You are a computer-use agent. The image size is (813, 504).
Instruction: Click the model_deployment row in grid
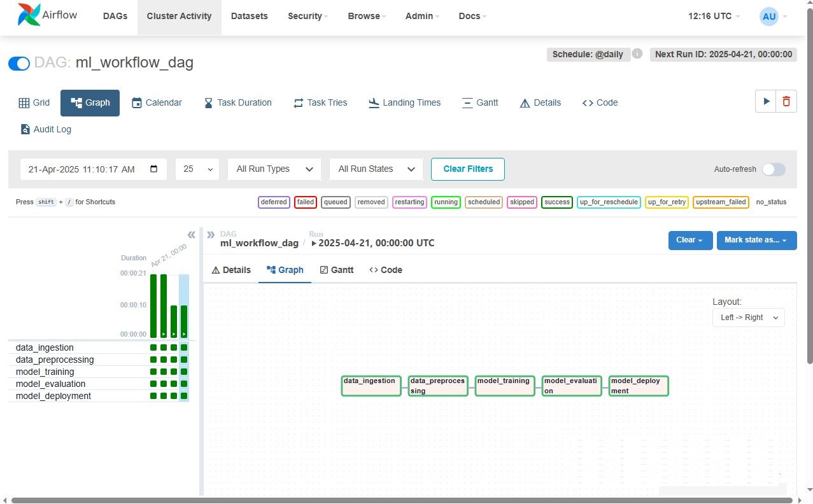(99, 396)
